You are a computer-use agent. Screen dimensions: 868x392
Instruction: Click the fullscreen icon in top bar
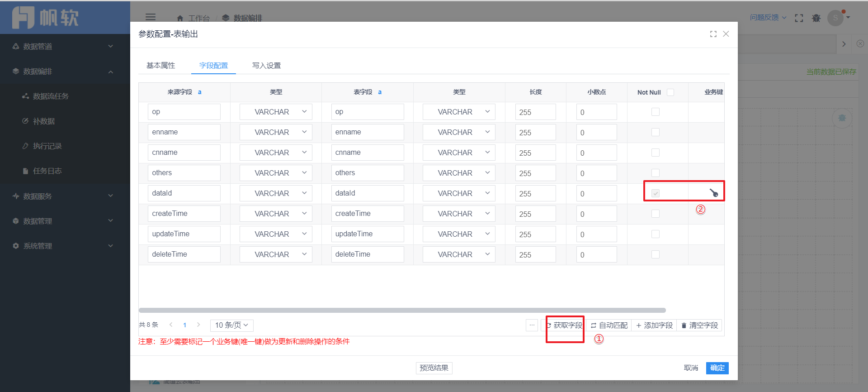pyautogui.click(x=799, y=18)
